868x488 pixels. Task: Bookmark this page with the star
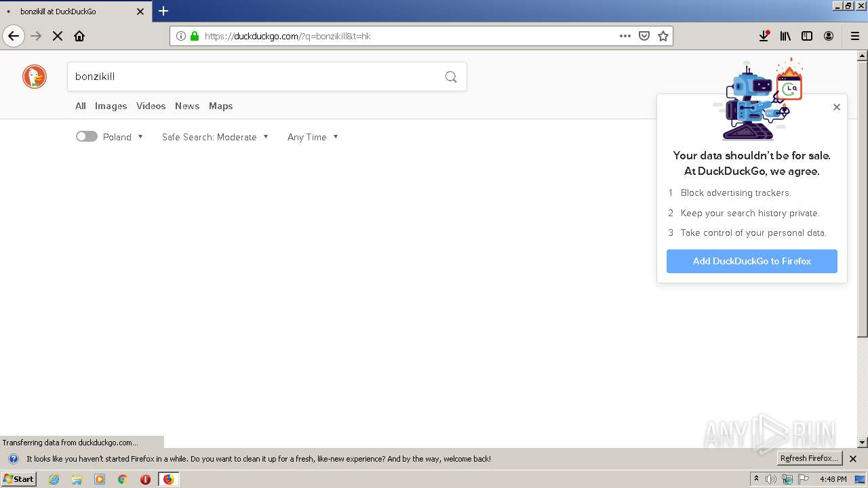[x=663, y=36]
